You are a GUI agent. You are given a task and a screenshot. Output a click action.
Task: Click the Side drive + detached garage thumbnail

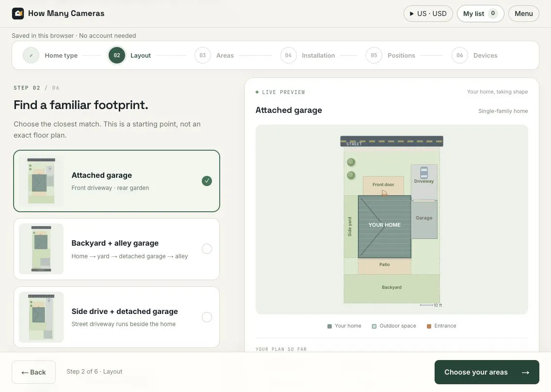[x=41, y=317]
